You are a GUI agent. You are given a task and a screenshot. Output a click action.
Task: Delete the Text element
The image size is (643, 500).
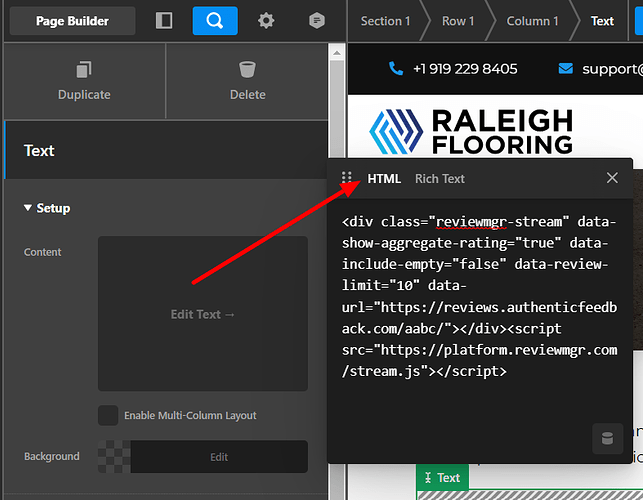[247, 82]
